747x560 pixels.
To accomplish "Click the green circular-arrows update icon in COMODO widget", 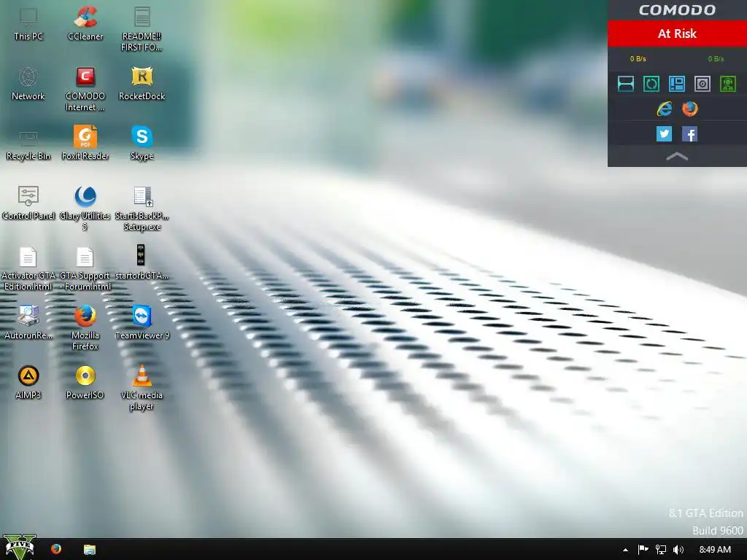I will click(651, 84).
